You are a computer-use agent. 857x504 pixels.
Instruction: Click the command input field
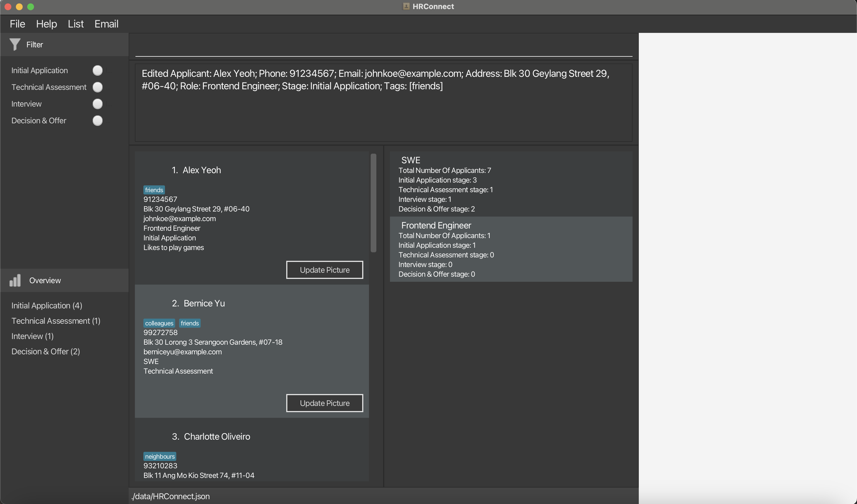point(384,48)
